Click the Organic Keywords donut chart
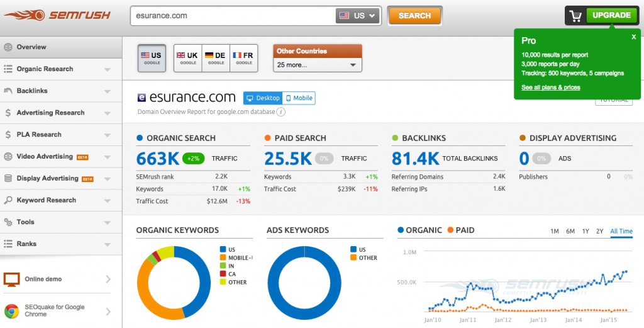The height and width of the screenshot is (328, 644). click(x=174, y=283)
